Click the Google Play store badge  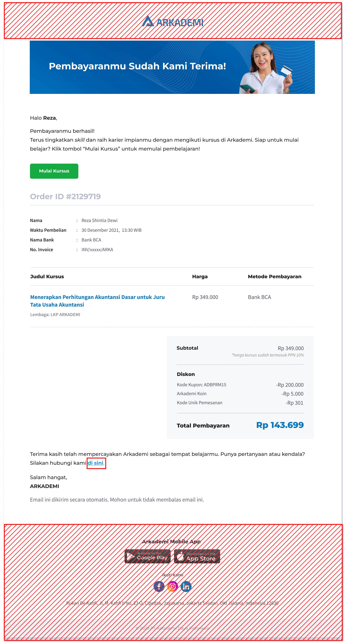pos(147,556)
